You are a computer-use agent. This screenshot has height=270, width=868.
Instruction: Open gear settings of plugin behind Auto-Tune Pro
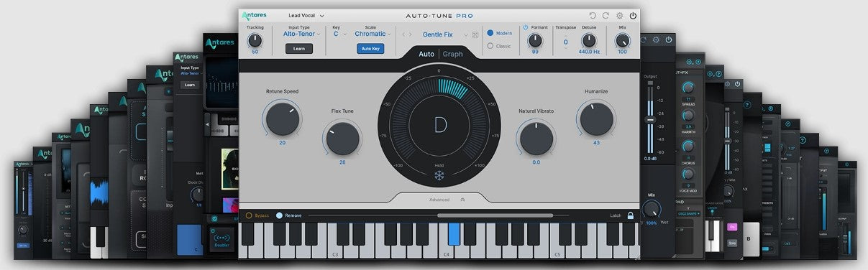[655, 39]
